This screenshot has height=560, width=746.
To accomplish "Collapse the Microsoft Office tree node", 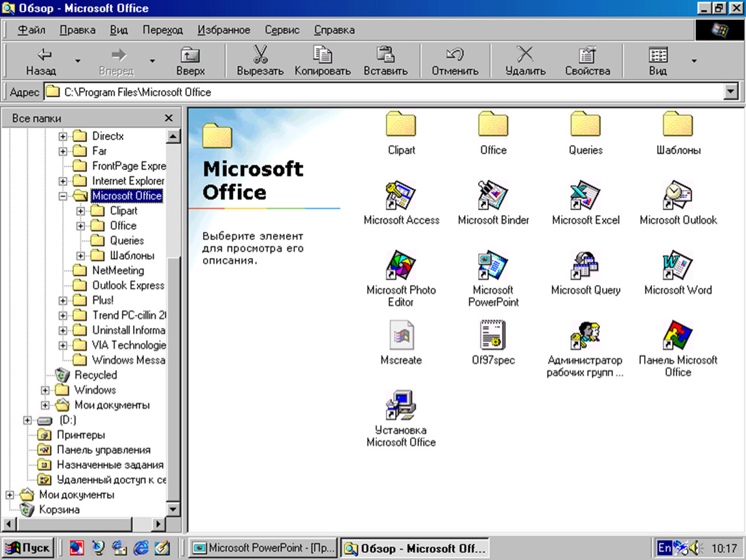I will (x=63, y=196).
